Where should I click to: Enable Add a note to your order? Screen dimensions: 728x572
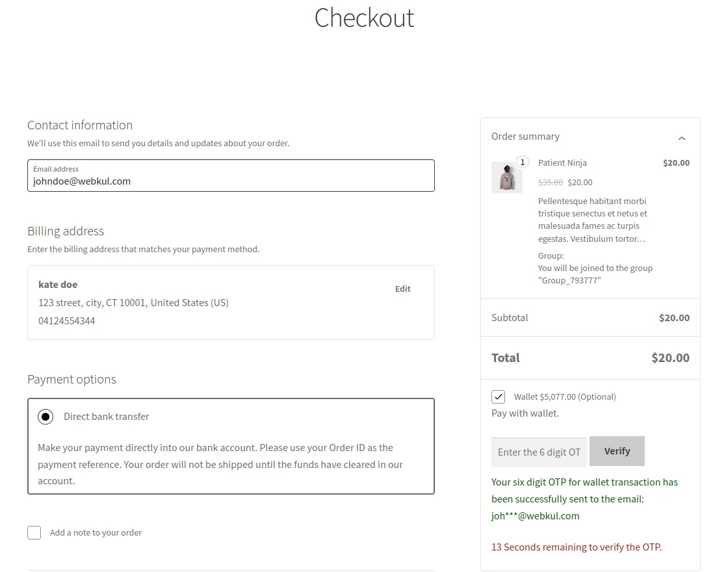coord(34,532)
